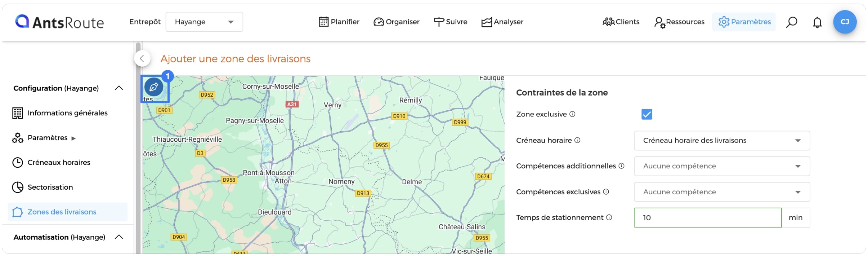The width and height of the screenshot is (868, 256).
Task: Click the AntsRoute logo
Action: coord(59,22)
